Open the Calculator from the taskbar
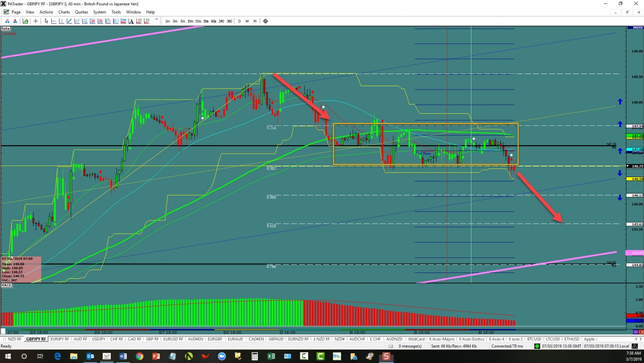 (254, 356)
